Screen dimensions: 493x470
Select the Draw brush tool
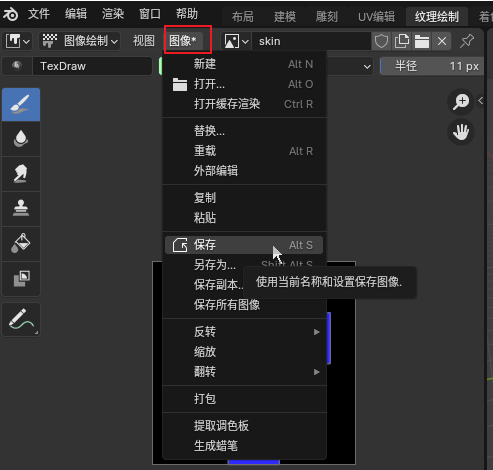[21, 105]
